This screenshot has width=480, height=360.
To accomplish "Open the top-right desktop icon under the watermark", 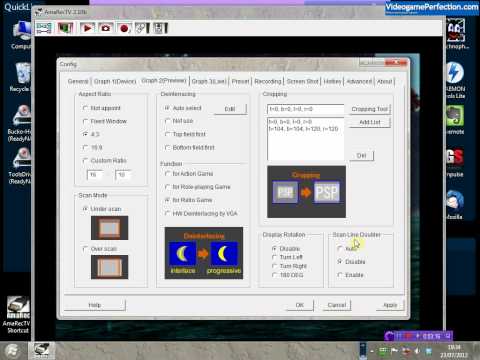I will [457, 34].
